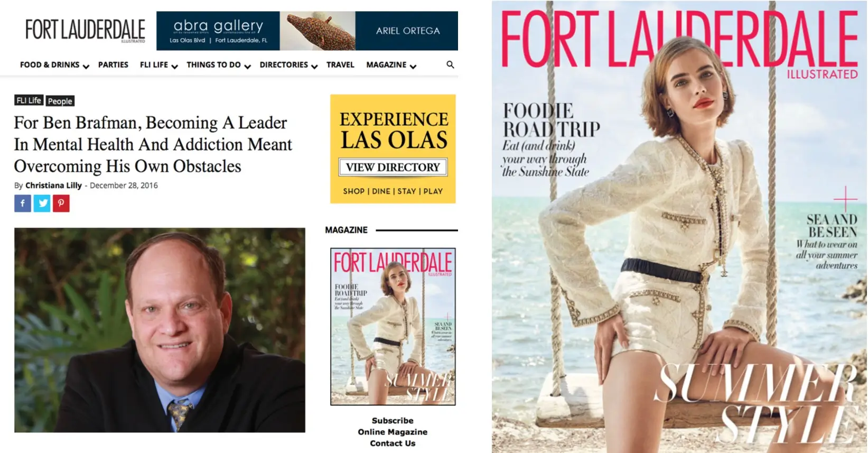Open the Travel menu item

(x=340, y=64)
